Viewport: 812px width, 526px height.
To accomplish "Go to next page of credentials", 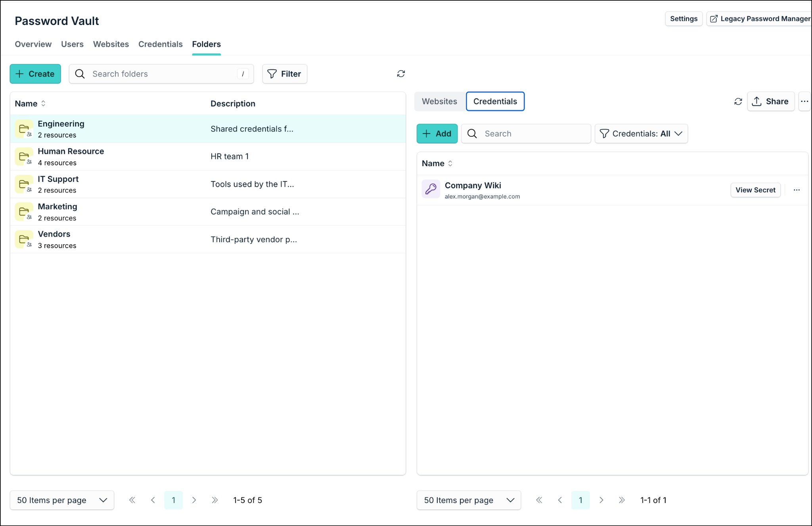I will (601, 500).
